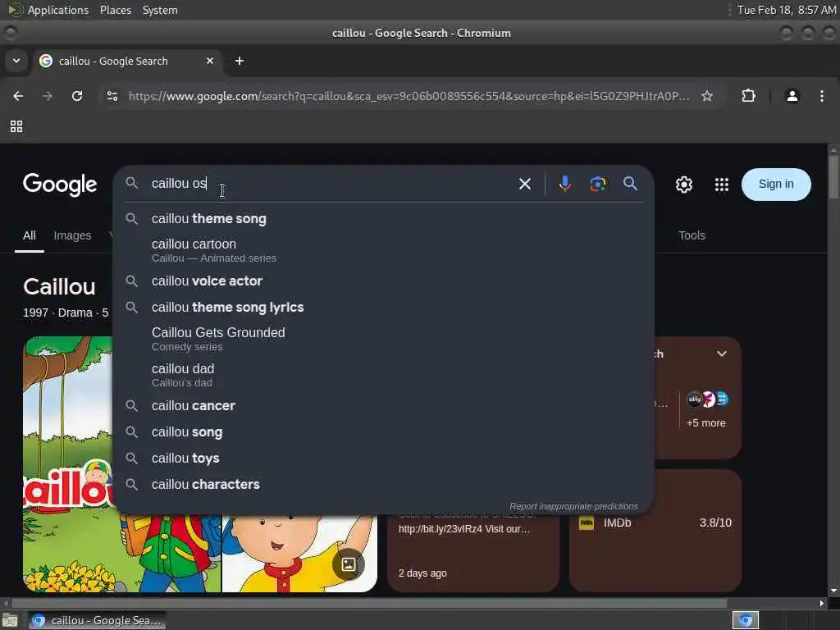Open the Places menu
Image resolution: width=840 pixels, height=630 pixels.
(116, 10)
